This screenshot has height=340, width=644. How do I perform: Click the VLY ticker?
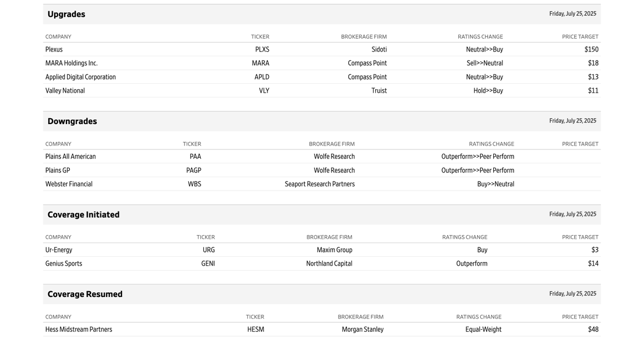coord(264,91)
